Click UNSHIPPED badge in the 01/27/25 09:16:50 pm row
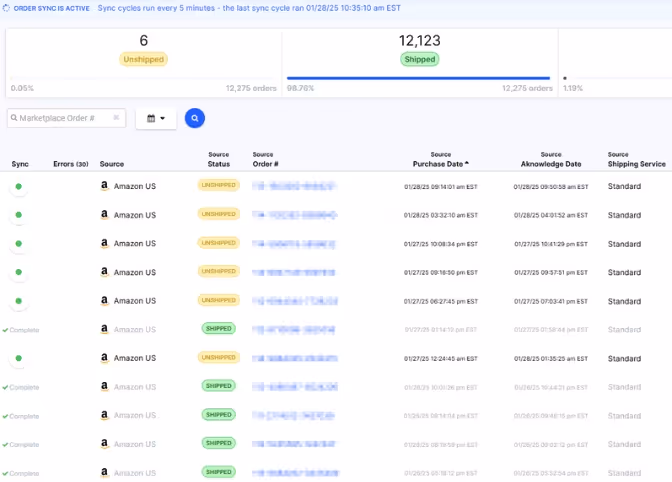672x482 pixels. click(x=219, y=271)
